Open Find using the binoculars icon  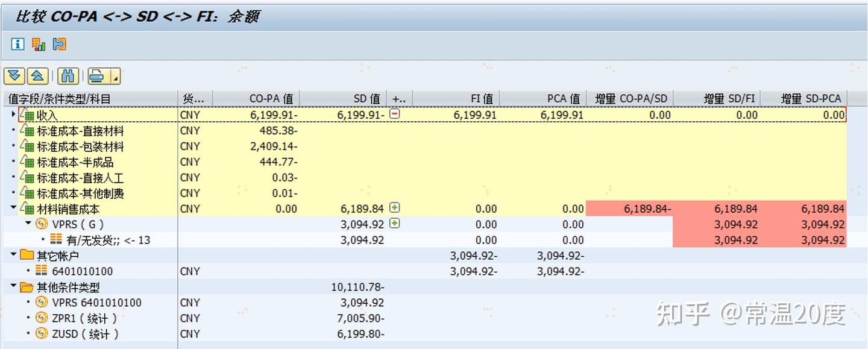coord(68,75)
